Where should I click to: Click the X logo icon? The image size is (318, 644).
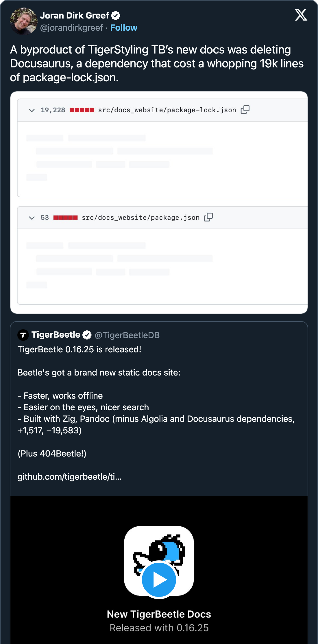pyautogui.click(x=301, y=14)
